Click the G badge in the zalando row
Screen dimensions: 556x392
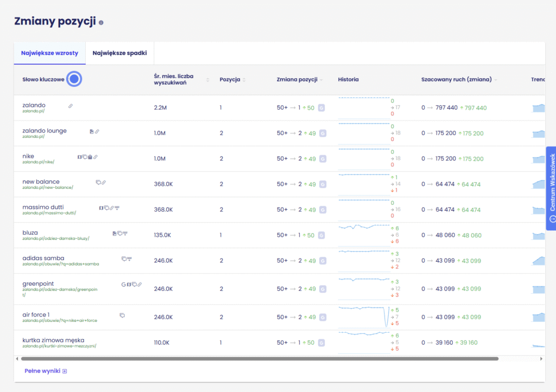[x=321, y=108]
